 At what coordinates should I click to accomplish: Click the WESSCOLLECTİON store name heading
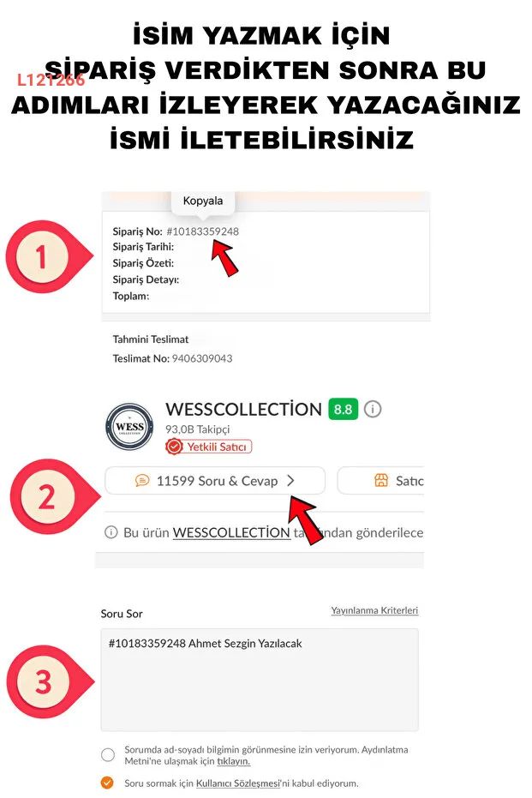point(243,409)
